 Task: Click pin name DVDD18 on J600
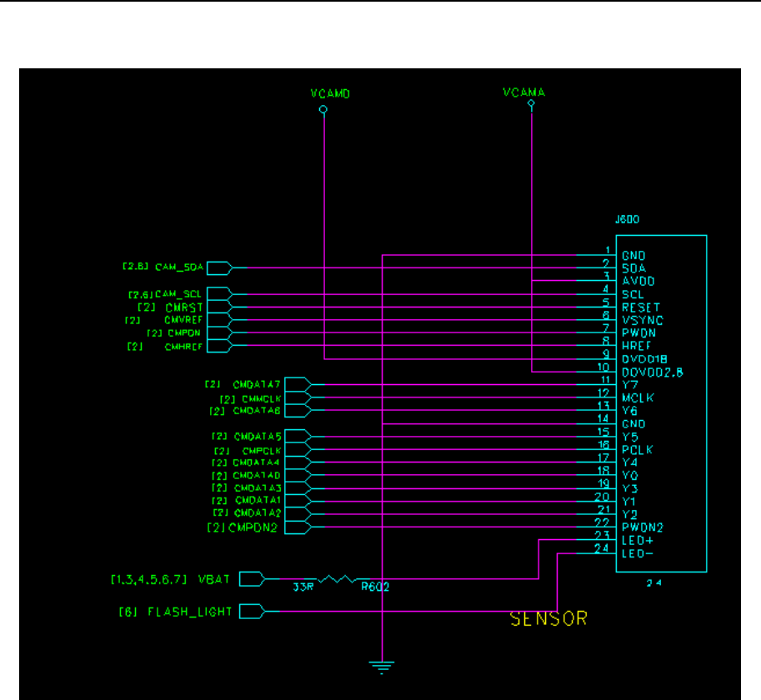tap(645, 359)
